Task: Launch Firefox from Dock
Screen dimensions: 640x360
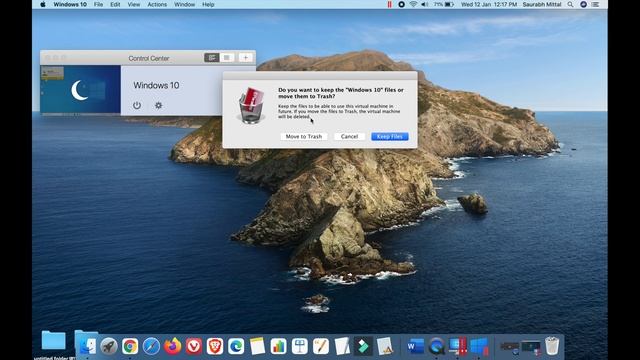Action: pos(172,346)
